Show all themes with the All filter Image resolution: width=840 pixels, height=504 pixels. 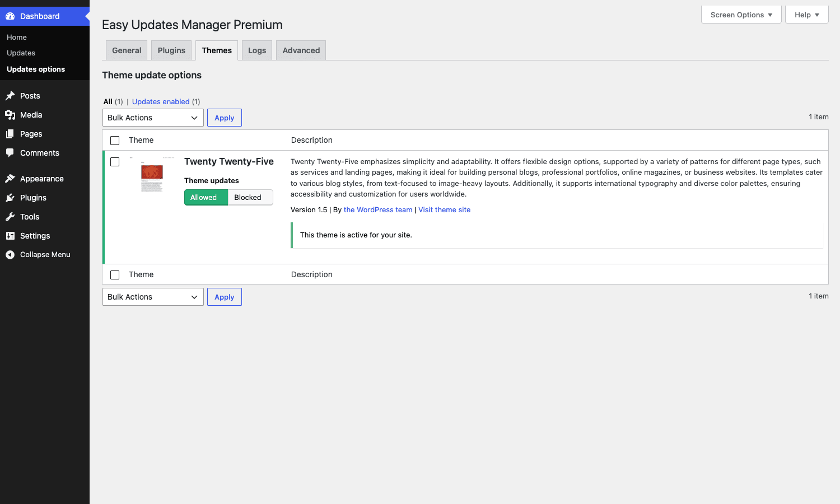(108, 101)
